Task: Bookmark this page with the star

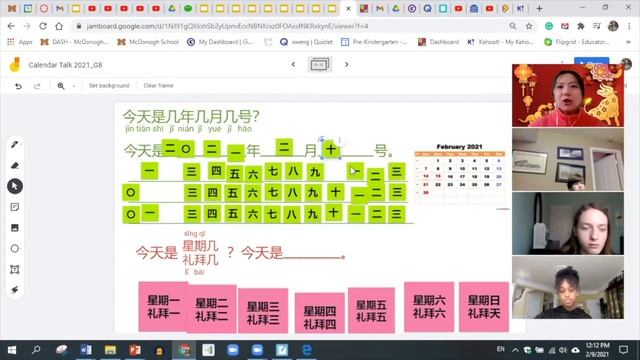Action: click(529, 26)
